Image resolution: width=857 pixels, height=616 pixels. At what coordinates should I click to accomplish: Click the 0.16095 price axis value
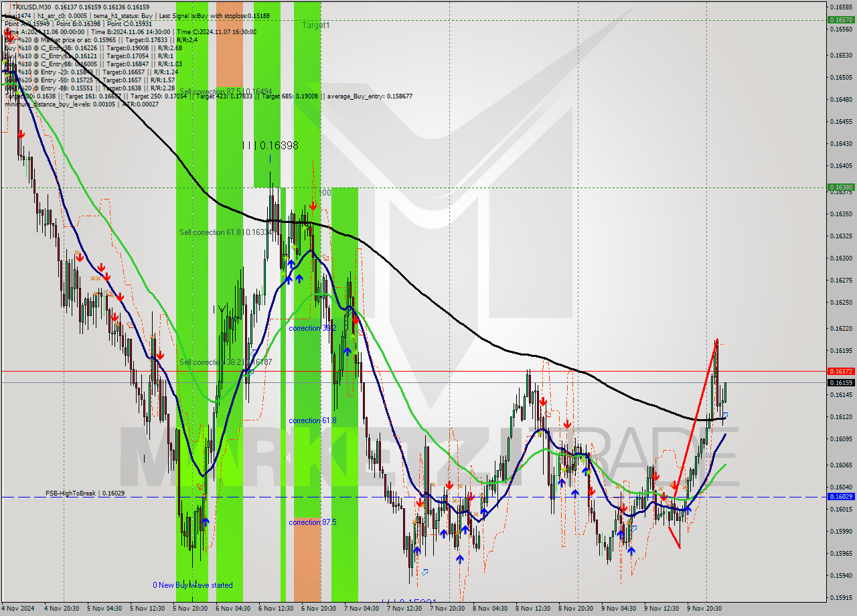[x=841, y=439]
